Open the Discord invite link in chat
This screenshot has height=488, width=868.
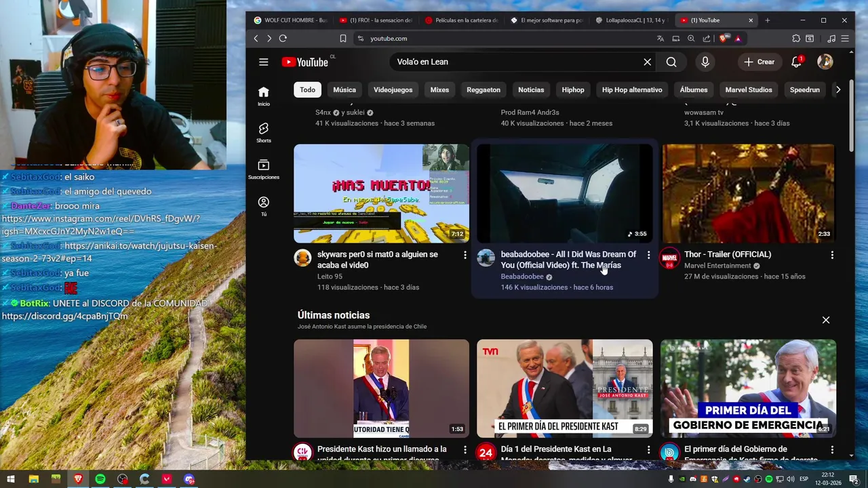[x=64, y=317]
